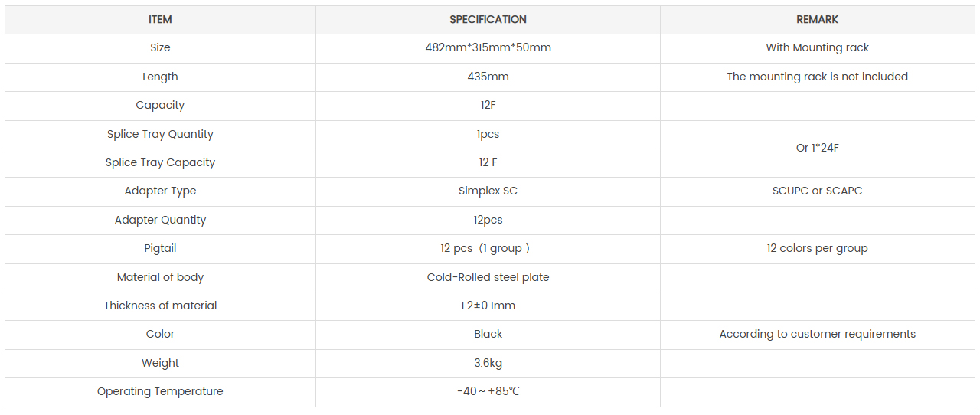Viewport: 980px width, 415px height.
Task: Click the SCUPC or SCAPC remark
Action: tap(817, 191)
